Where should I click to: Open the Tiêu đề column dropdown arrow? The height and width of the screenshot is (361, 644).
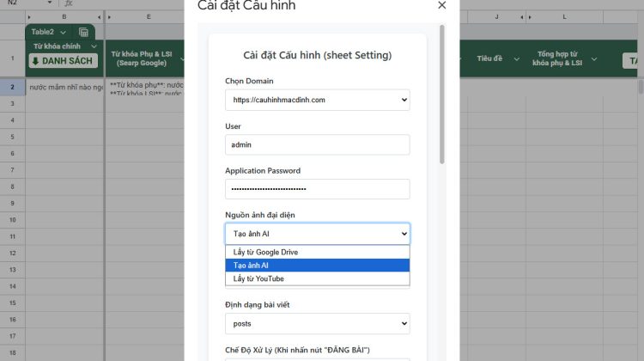tap(515, 59)
